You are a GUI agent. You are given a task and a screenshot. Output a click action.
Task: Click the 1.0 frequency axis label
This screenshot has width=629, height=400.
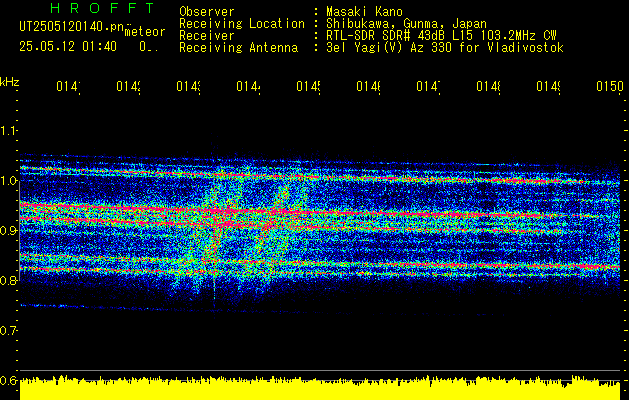click(8, 181)
